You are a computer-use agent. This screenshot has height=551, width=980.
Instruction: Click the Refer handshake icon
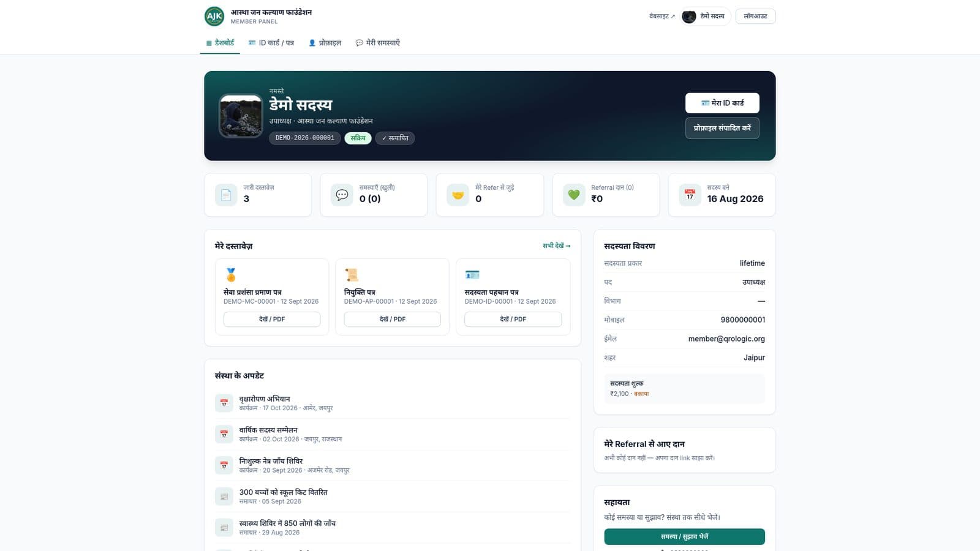(x=458, y=195)
